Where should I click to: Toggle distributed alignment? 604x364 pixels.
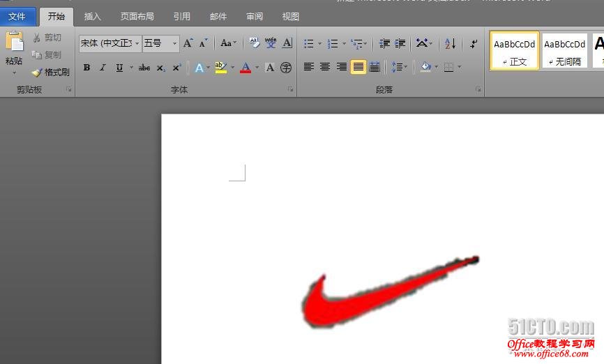coord(375,67)
